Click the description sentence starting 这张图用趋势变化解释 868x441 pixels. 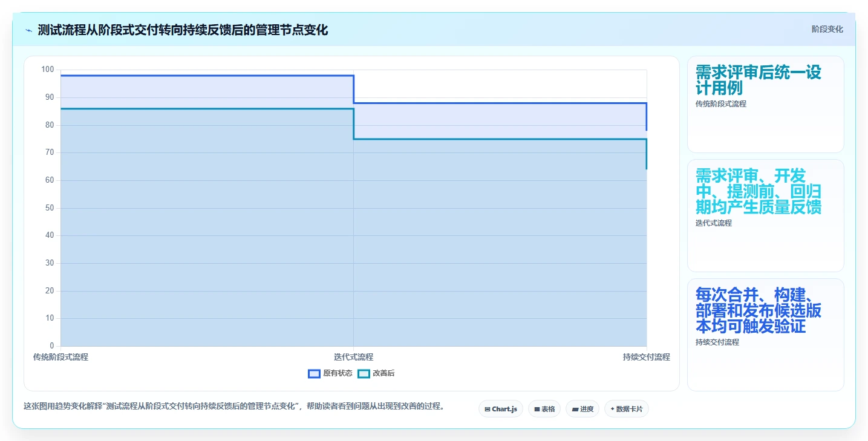[234, 407]
